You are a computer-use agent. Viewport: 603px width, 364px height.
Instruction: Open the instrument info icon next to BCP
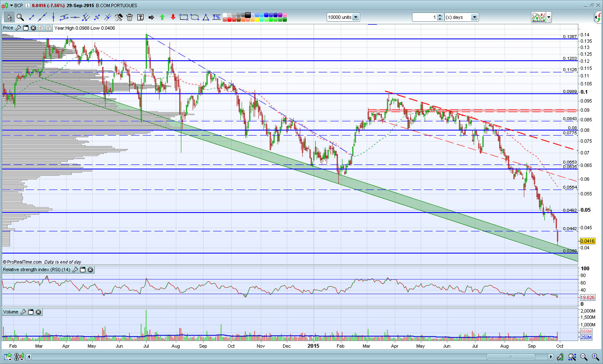(28, 5)
